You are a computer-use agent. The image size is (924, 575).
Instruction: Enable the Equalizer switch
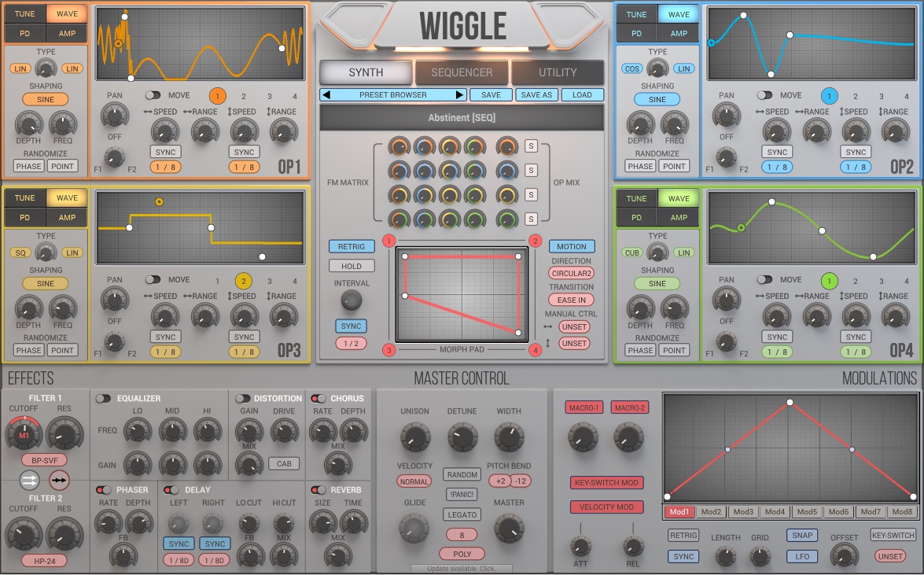103,399
